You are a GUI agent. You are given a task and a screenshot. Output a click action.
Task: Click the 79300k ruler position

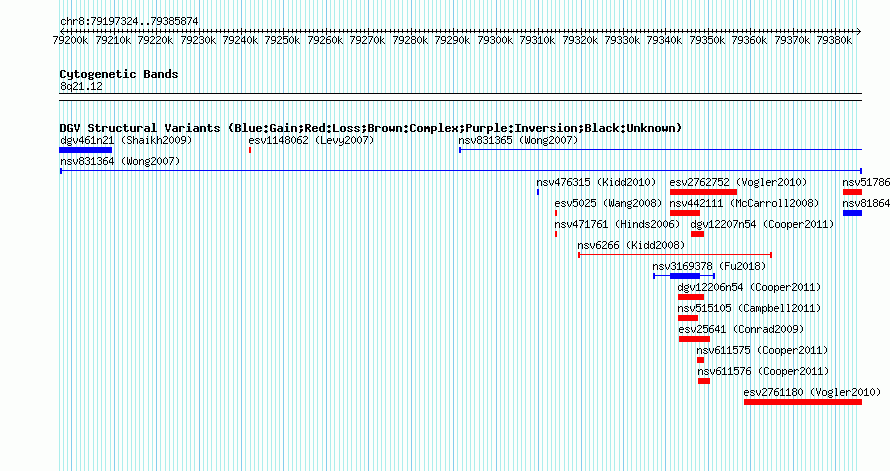click(495, 40)
